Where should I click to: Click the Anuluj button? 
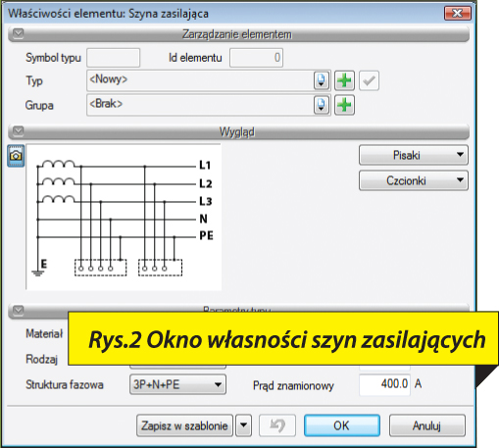(427, 425)
